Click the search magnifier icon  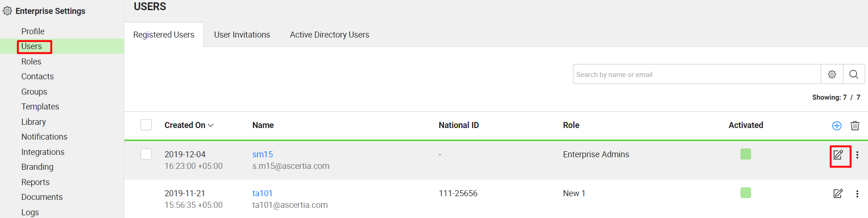854,74
